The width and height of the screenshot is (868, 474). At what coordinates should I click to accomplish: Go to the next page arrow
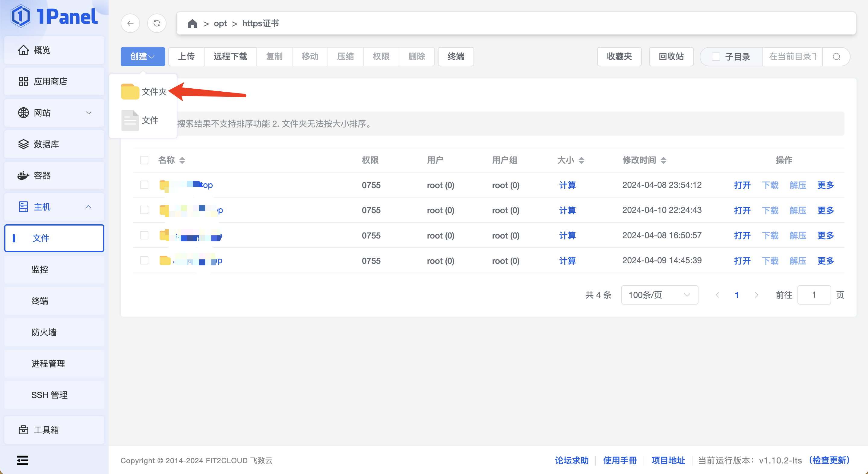click(756, 295)
